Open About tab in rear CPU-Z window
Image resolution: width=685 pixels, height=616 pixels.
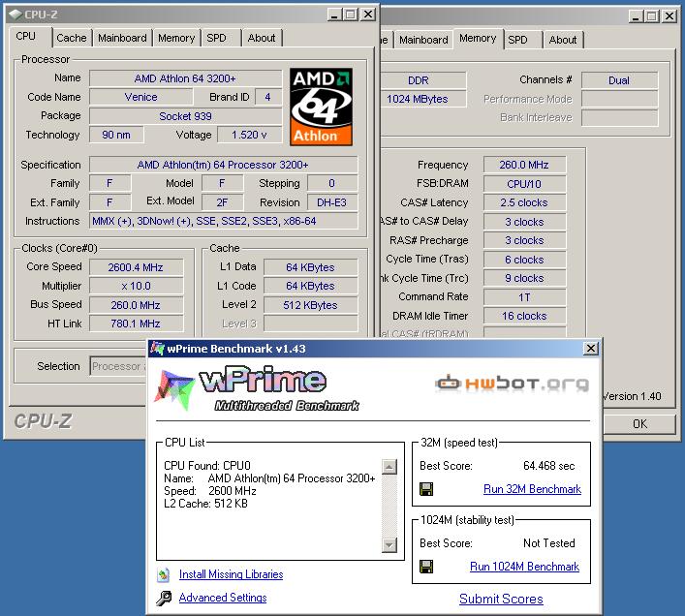(x=563, y=40)
